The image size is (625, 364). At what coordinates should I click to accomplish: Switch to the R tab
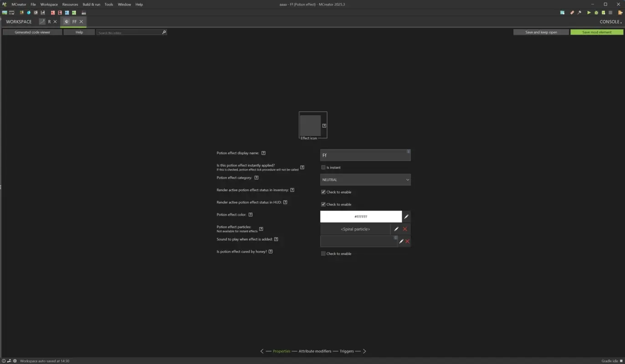click(x=49, y=21)
